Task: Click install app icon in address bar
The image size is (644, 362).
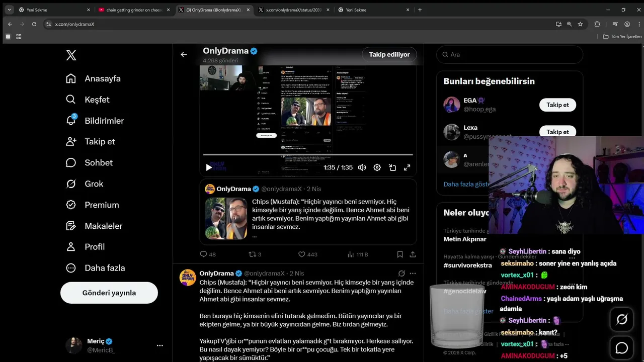Action: click(558, 24)
